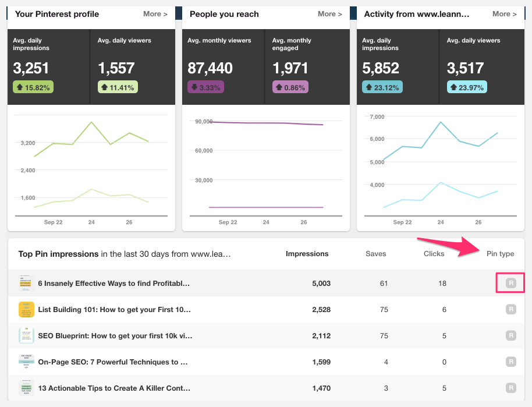Click the orange thumbnail for "List Building 101" pin
The height and width of the screenshot is (407, 532).
(x=26, y=310)
